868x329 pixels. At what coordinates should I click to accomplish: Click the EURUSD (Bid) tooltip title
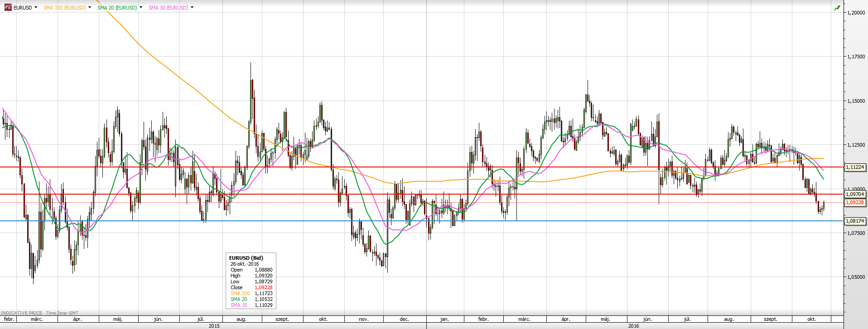(x=246, y=258)
